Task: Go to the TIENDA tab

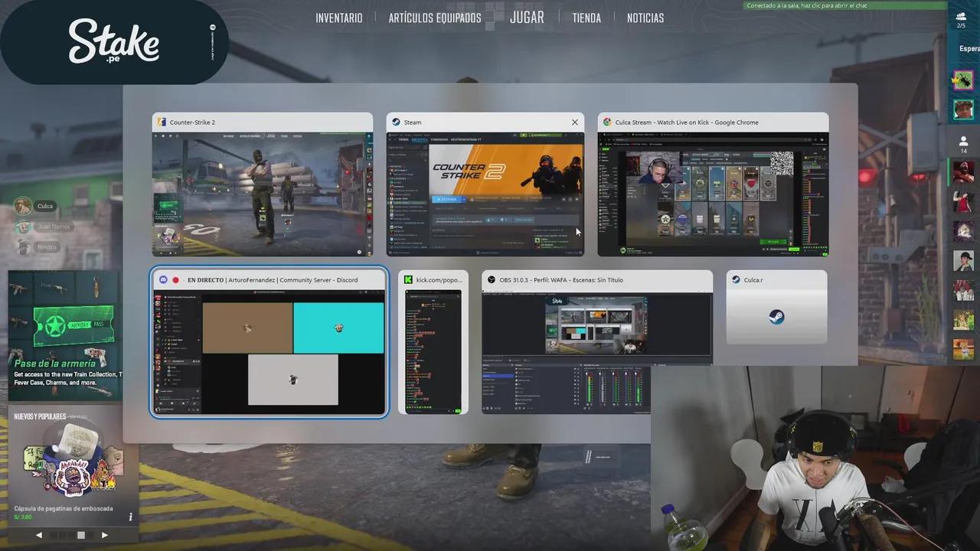Action: 586,18
